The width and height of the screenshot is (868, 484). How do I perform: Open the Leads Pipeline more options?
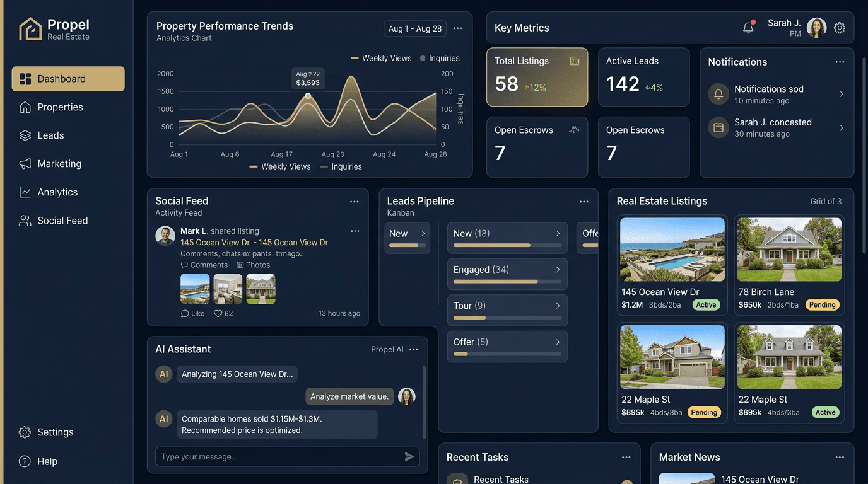click(584, 202)
